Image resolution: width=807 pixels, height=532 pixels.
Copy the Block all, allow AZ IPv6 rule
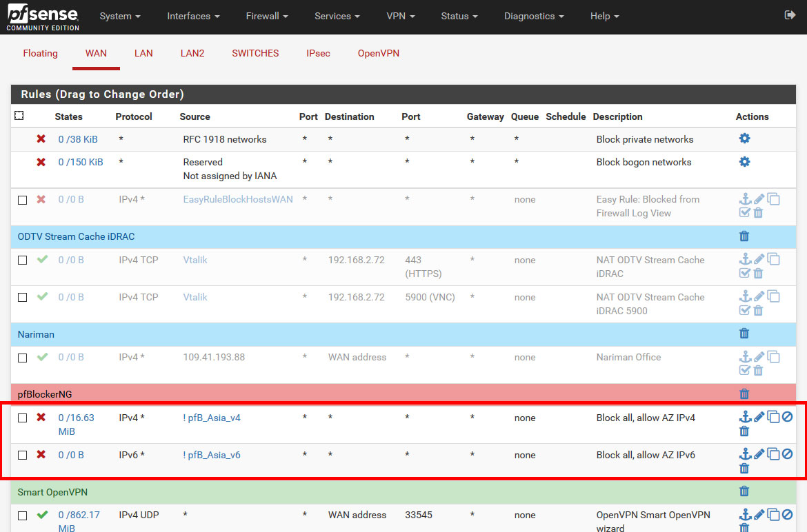tap(773, 454)
